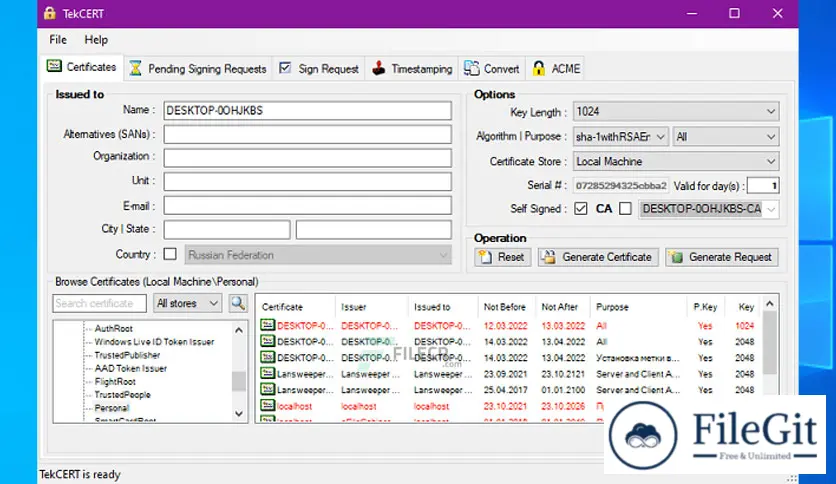Open the Purpose dropdown showing All
This screenshot has width=836, height=484.
tap(726, 137)
